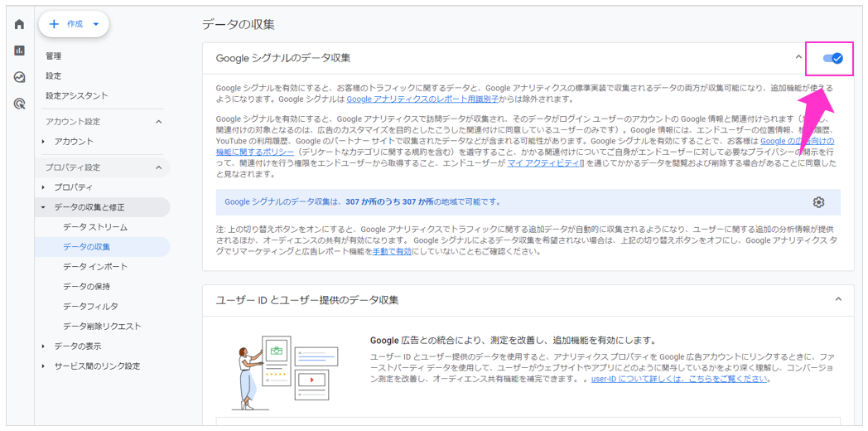Screen dimensions: 868x431
Task: Open the Advertising icon in left rail
Action: (x=19, y=103)
